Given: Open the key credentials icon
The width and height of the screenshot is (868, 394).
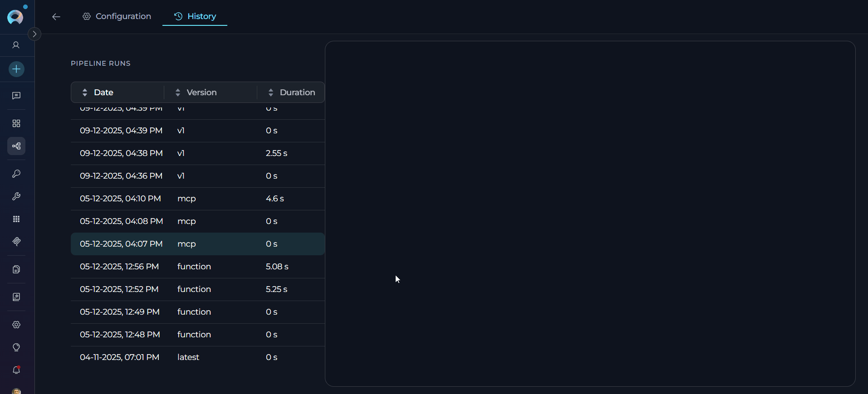Looking at the screenshot, I should (16, 174).
